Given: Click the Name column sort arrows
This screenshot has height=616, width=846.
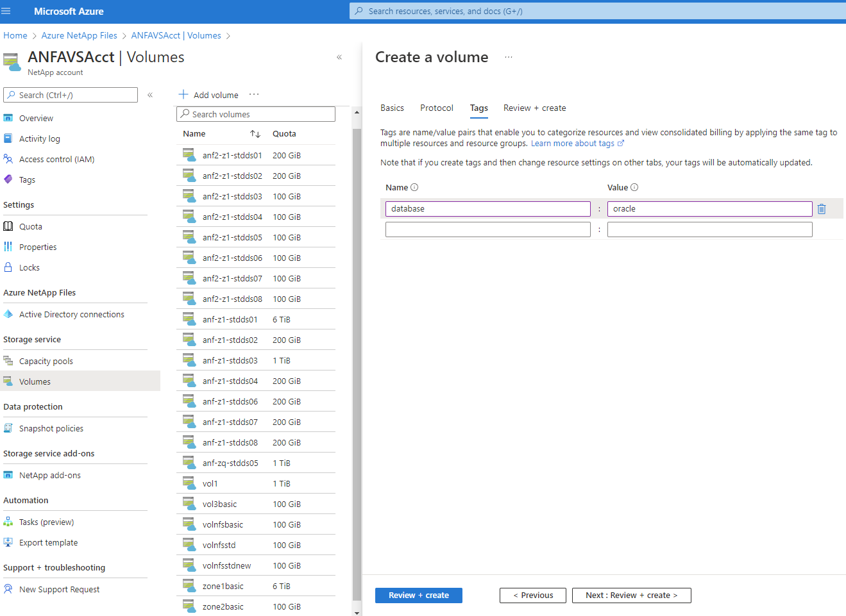Looking at the screenshot, I should pyautogui.click(x=255, y=134).
